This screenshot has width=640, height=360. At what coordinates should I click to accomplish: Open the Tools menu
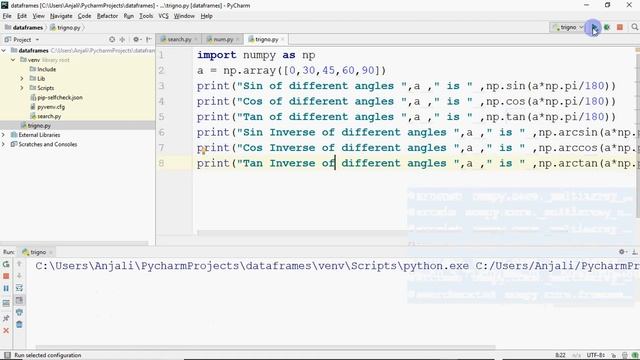click(x=146, y=16)
